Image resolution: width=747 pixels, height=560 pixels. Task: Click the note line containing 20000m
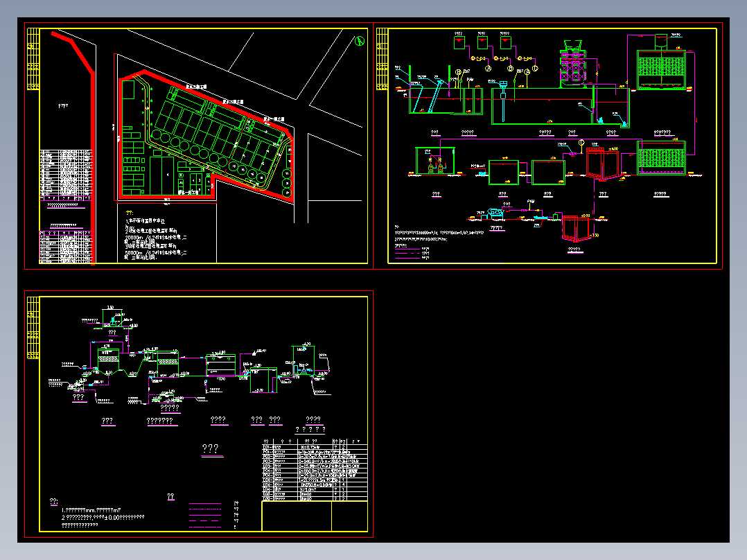click(x=155, y=237)
